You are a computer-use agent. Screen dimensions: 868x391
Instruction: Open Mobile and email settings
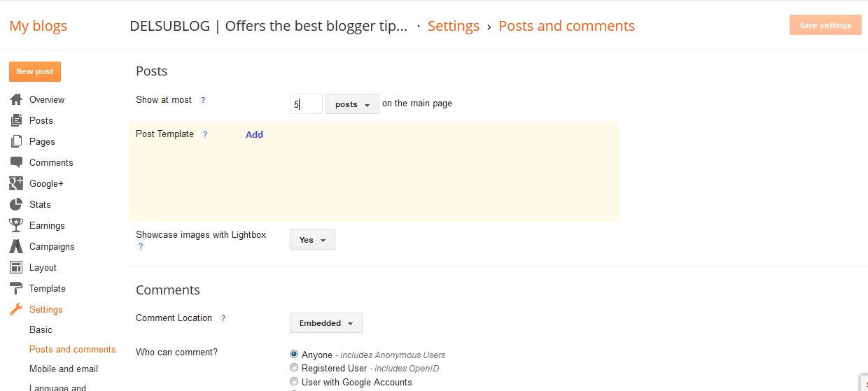[x=63, y=369]
